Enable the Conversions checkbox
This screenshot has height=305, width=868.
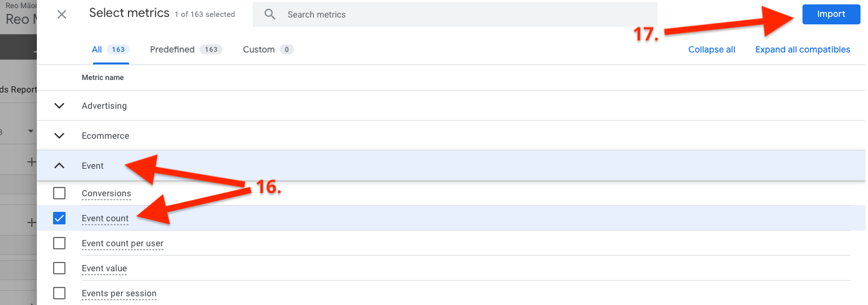click(x=59, y=193)
